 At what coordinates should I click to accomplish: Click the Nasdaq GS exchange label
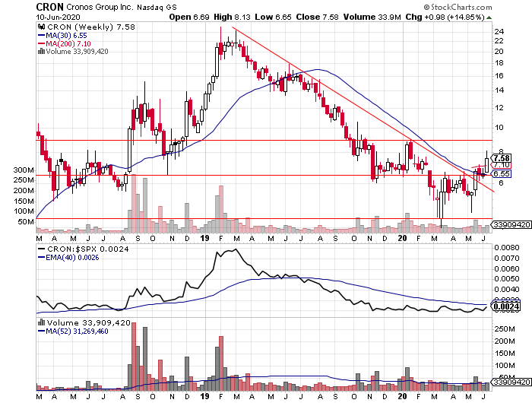click(x=157, y=7)
